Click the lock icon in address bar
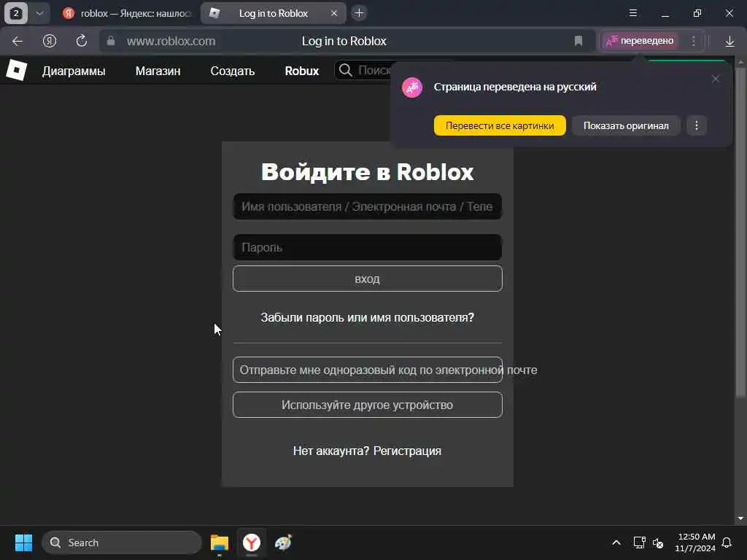This screenshot has width=747, height=560. (x=111, y=41)
